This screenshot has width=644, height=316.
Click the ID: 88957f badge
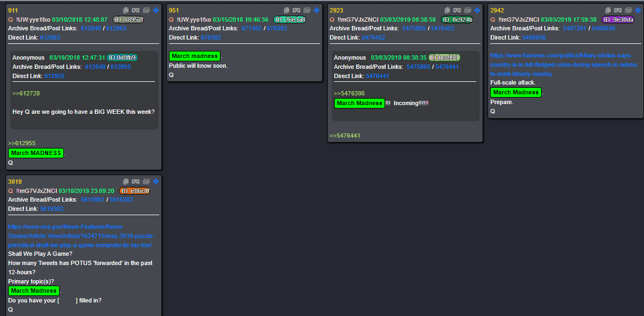128,20
